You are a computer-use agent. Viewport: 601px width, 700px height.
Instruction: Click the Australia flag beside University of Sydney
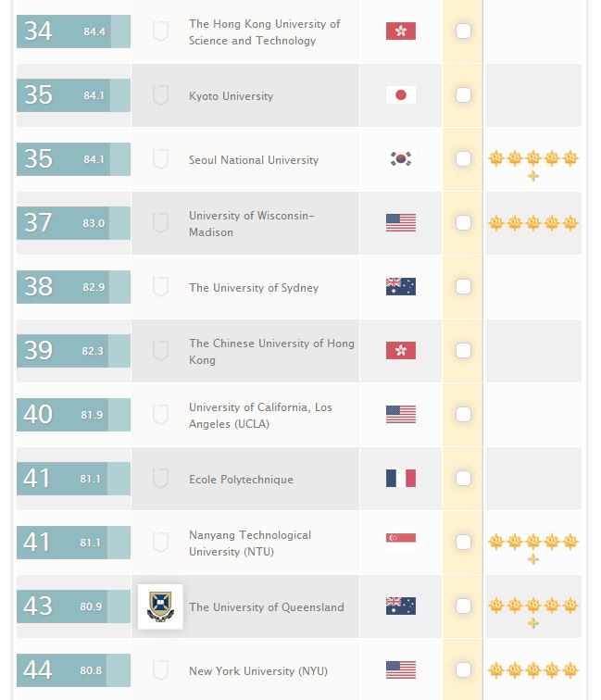point(400,287)
